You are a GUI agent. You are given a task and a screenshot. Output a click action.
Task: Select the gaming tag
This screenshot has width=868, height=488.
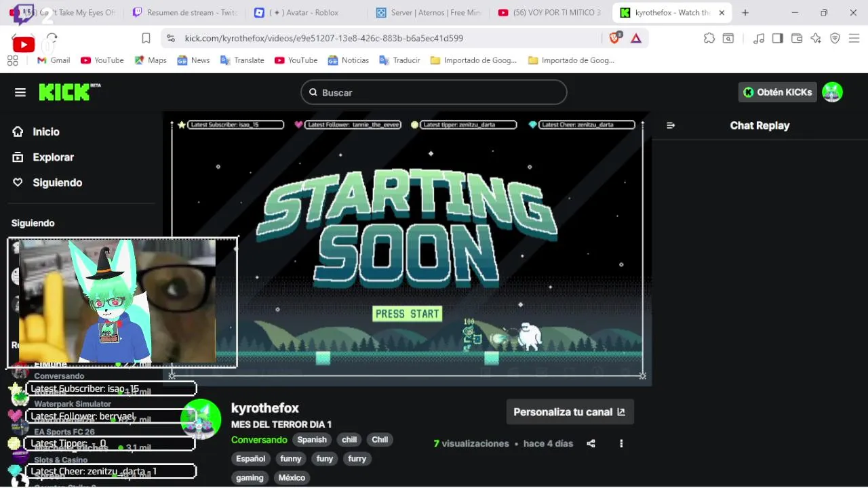(x=250, y=478)
